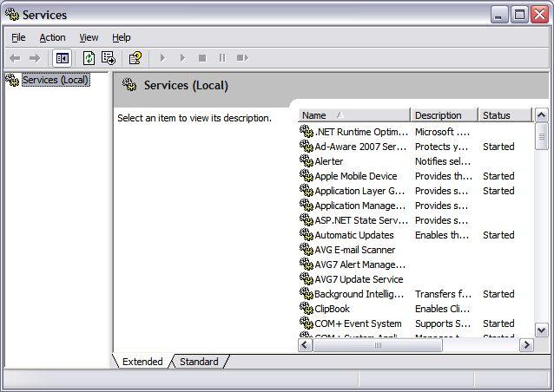Click the Back arrow in toolbar
The width and height of the screenshot is (554, 392).
coord(15,58)
